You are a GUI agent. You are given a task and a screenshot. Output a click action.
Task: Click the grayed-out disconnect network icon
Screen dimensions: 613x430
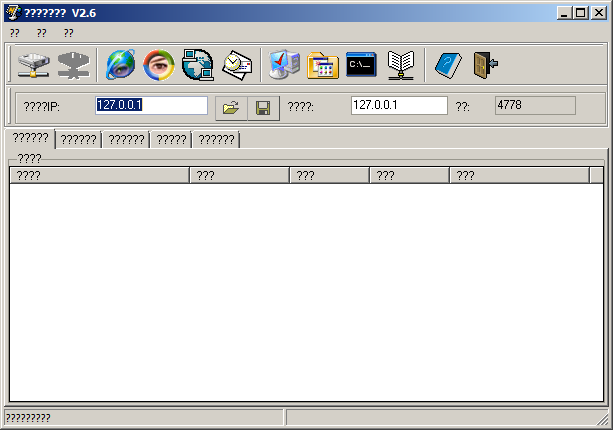pyautogui.click(x=73, y=65)
